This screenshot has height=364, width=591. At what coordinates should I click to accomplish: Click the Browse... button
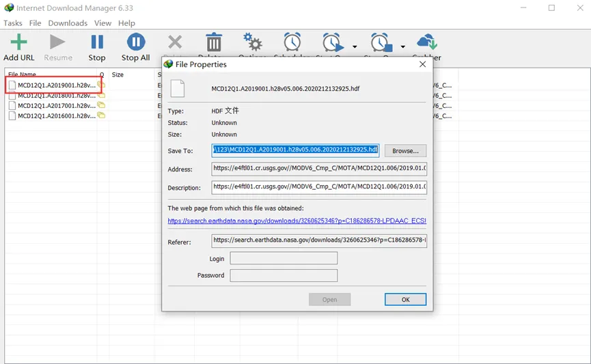coord(405,151)
